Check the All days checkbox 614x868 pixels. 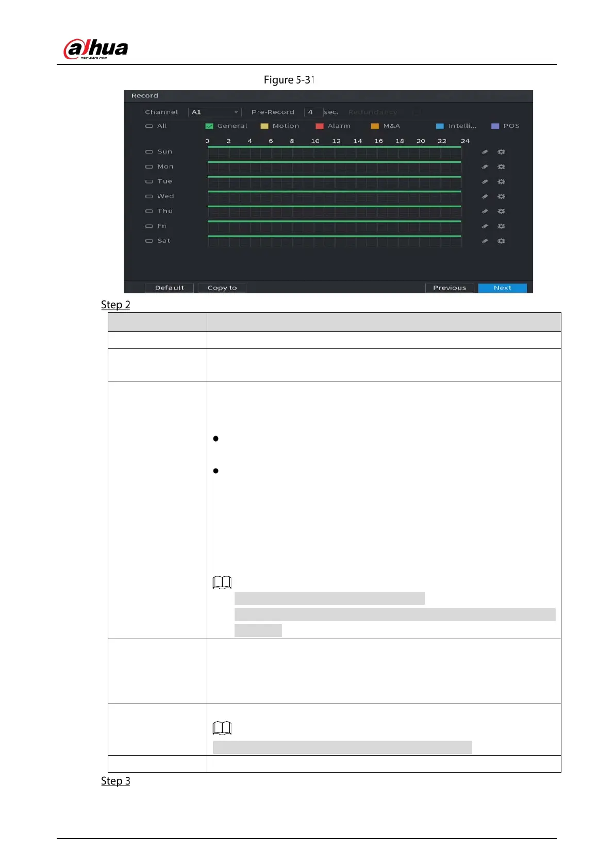(x=149, y=126)
